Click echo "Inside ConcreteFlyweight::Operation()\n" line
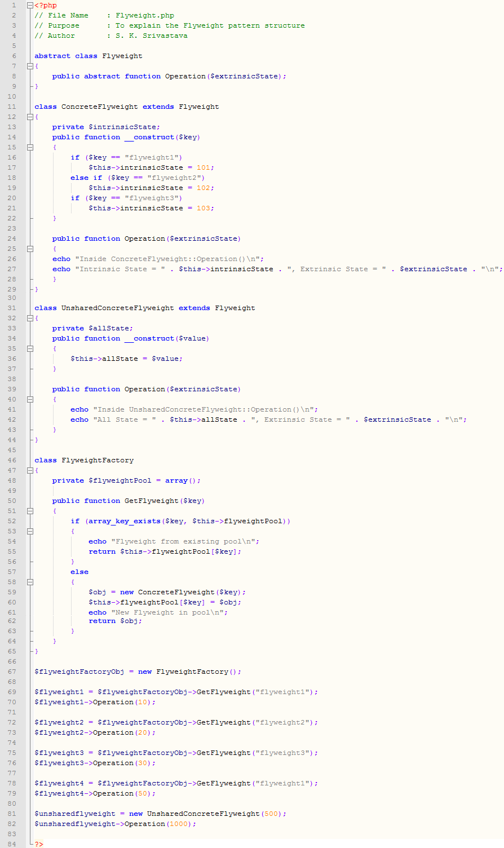 click(158, 259)
